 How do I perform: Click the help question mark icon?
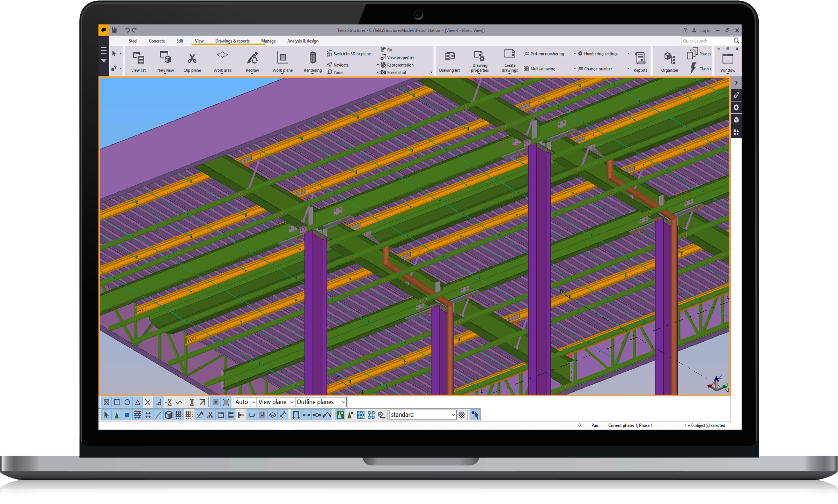[685, 30]
